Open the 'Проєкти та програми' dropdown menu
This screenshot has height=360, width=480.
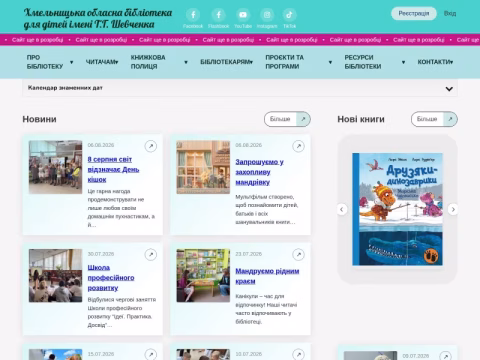299,62
